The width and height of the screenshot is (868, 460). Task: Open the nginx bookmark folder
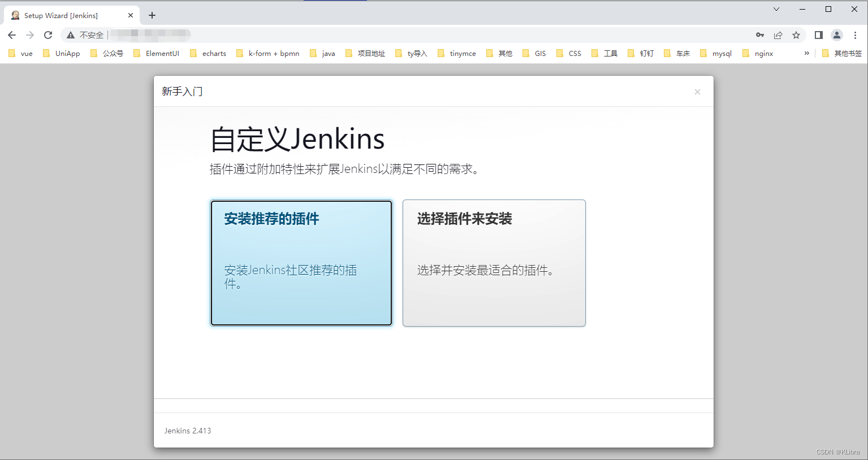758,54
